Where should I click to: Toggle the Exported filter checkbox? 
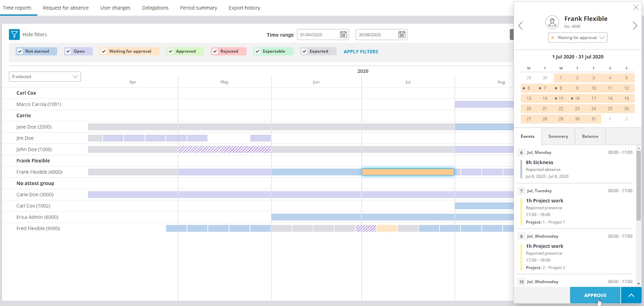click(x=304, y=51)
